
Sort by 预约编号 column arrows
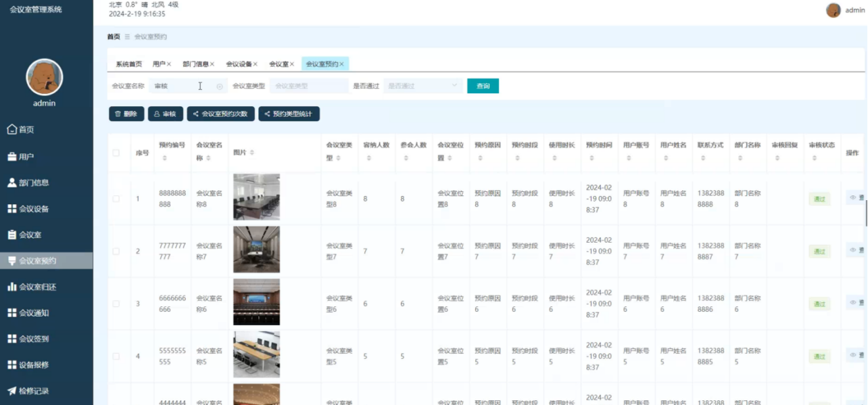click(x=164, y=158)
